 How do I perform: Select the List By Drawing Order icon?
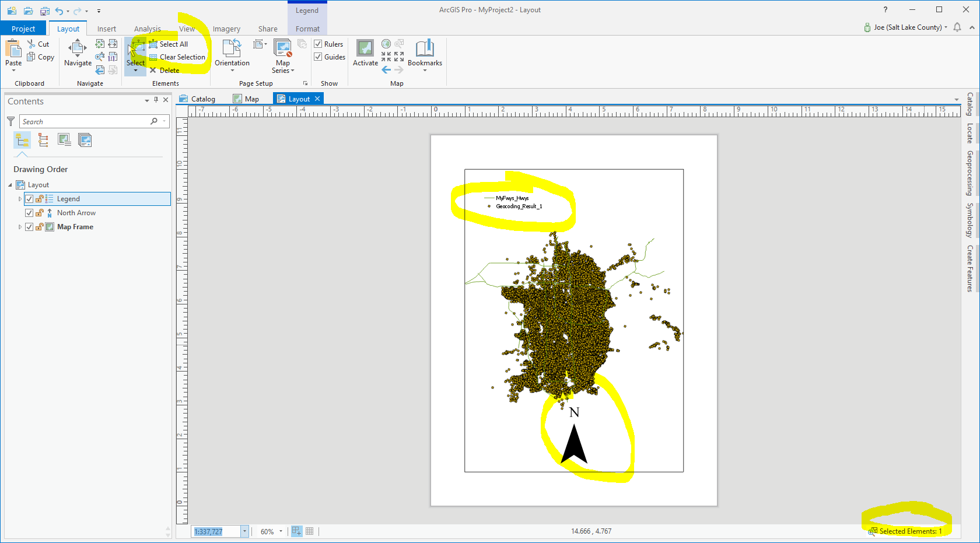point(22,140)
